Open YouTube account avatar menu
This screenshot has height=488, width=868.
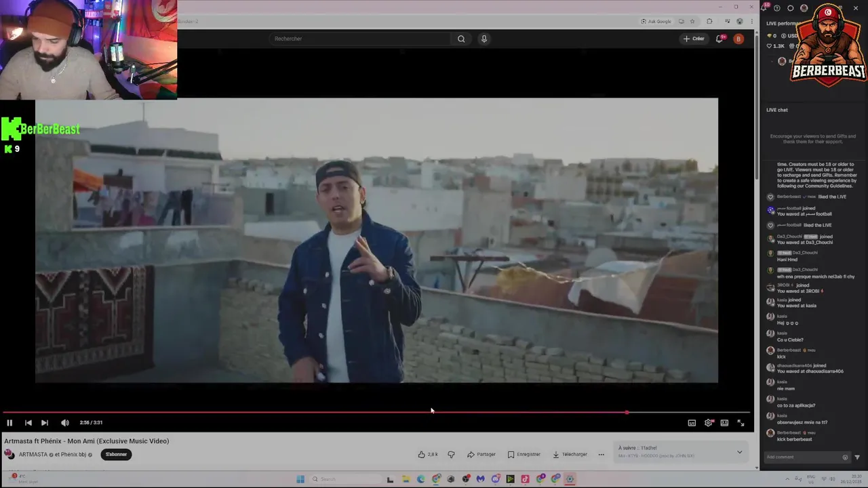(738, 39)
